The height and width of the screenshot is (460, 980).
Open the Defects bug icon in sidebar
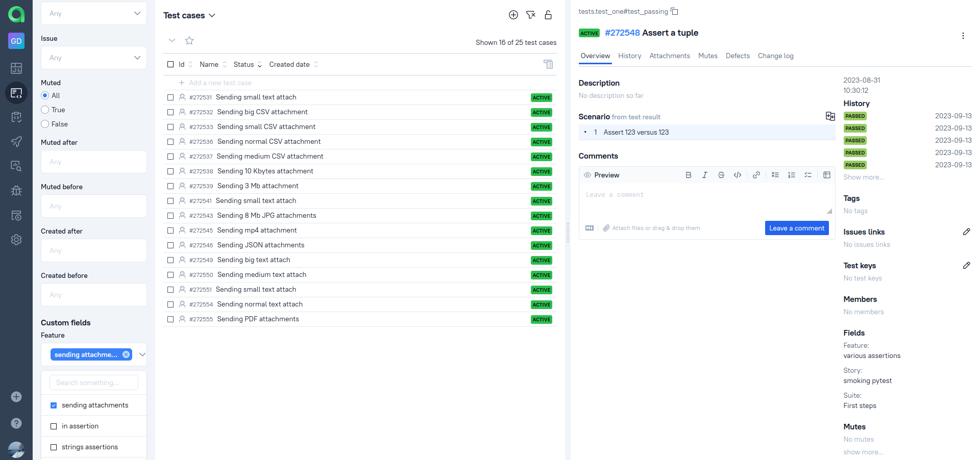[x=16, y=191]
